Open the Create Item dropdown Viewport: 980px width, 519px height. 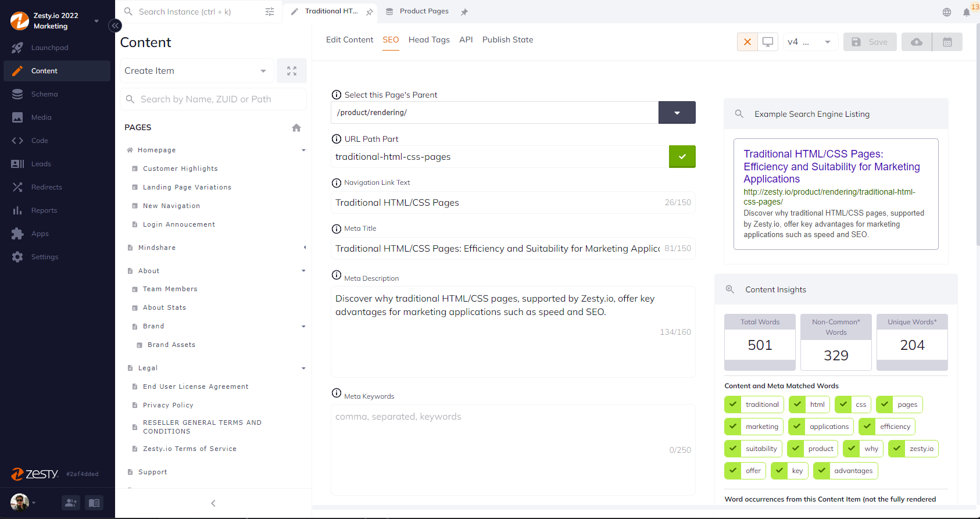pyautogui.click(x=196, y=71)
